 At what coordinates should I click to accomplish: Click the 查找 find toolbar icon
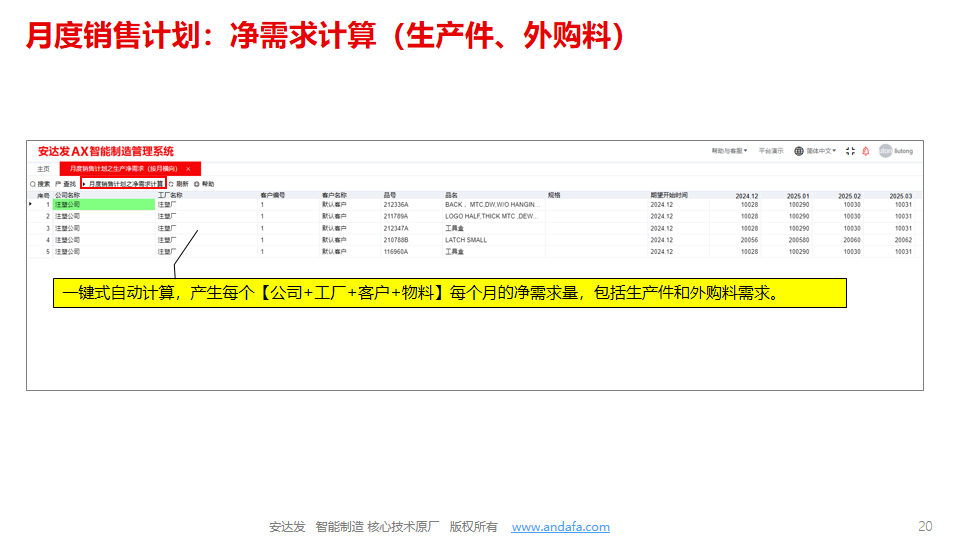point(58,184)
